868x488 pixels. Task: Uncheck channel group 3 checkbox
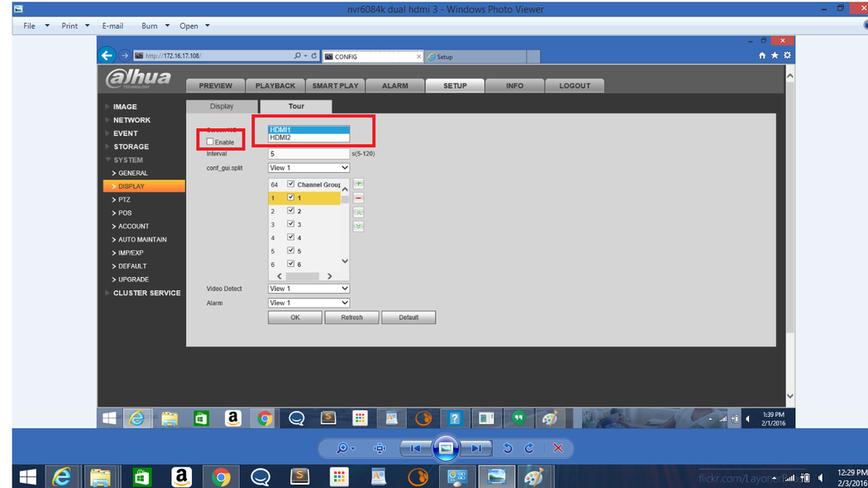291,224
